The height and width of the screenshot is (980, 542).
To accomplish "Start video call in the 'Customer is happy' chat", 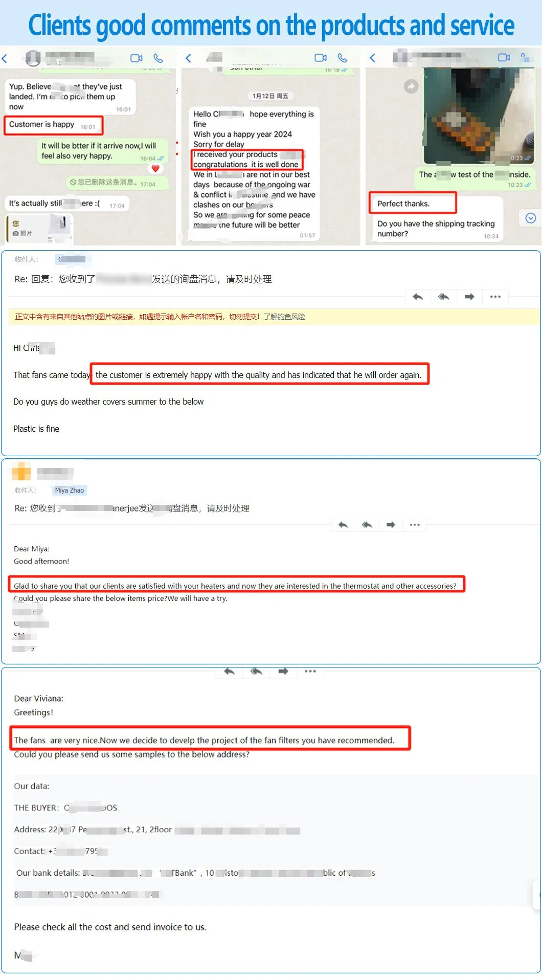I will click(136, 58).
